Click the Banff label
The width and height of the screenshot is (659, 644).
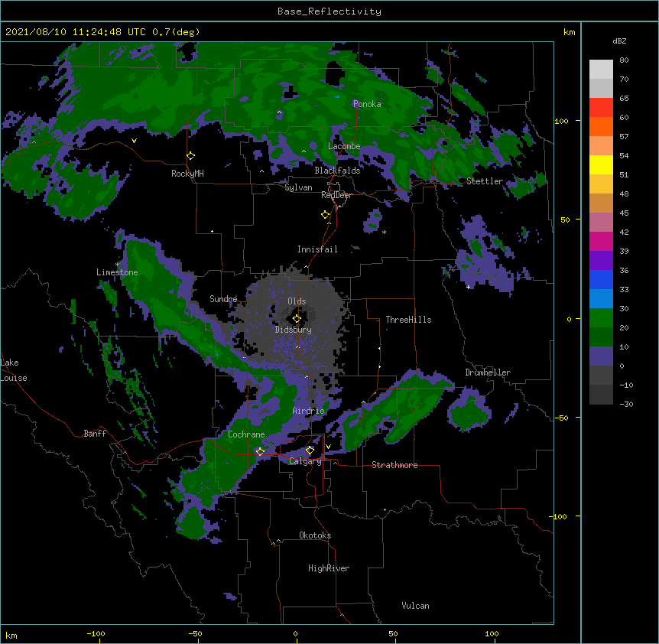95,434
